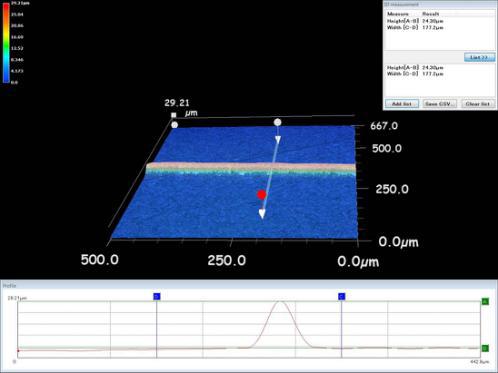Screen dimensions: 498x373
Task: Grab the blue width marker right of peak
Action: click(x=342, y=296)
